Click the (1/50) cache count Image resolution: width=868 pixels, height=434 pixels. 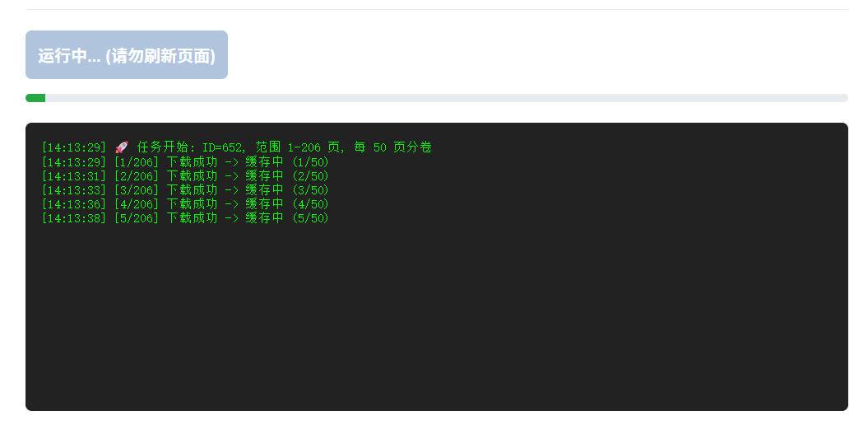pyautogui.click(x=310, y=162)
